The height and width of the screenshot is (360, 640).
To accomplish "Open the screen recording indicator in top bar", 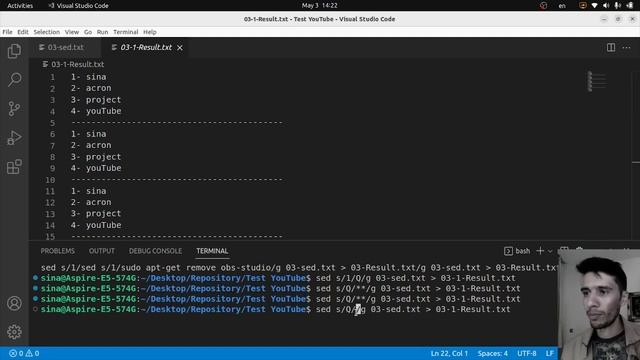I will click(582, 5).
